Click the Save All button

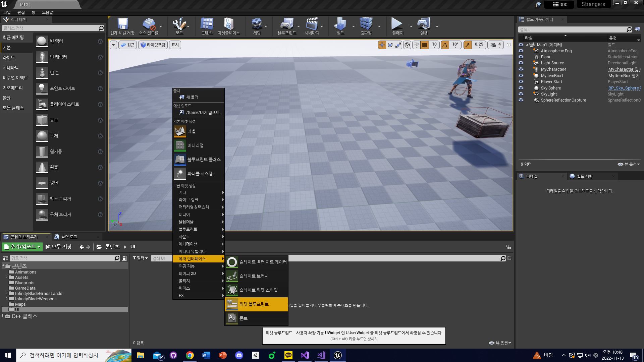[x=58, y=247]
